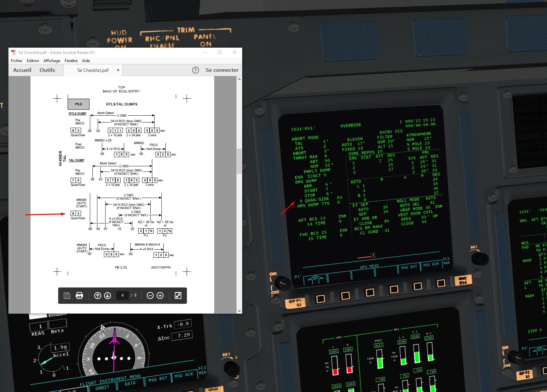Viewport: 547px width, 392px height.
Task: Go to previous page with up arrow
Action: [97, 296]
